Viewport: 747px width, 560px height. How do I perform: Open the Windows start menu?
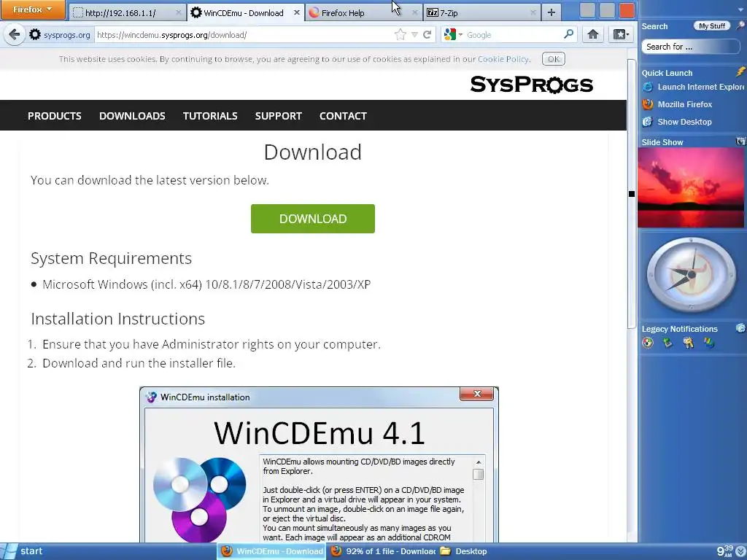[x=23, y=551]
